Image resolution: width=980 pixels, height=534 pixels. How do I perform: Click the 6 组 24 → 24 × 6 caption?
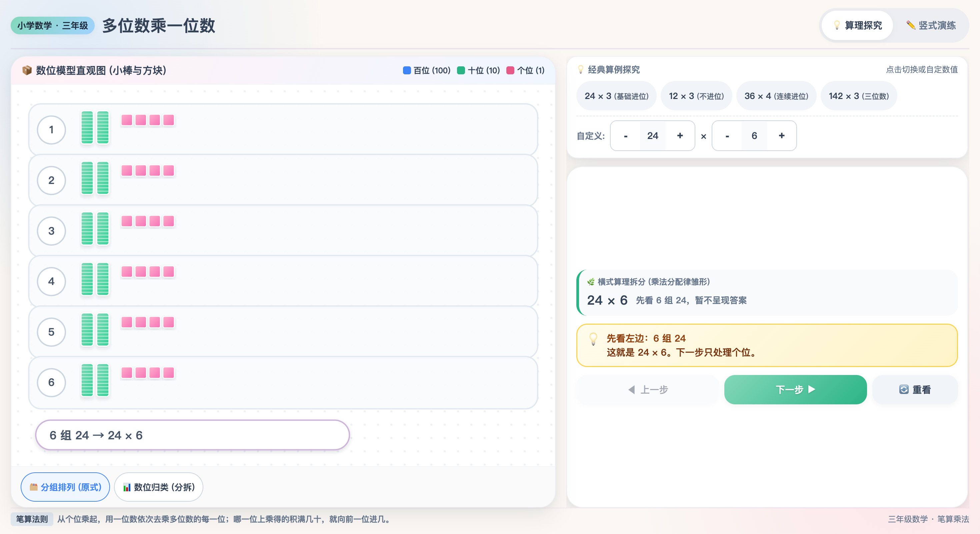click(x=193, y=435)
